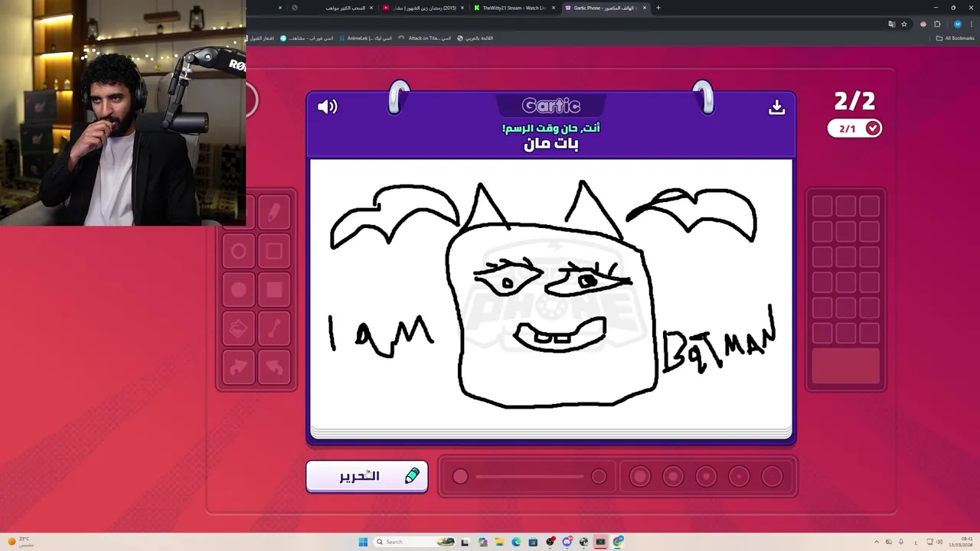980x551 pixels.
Task: Open the اشعار القبول bookmark
Action: coord(262,38)
